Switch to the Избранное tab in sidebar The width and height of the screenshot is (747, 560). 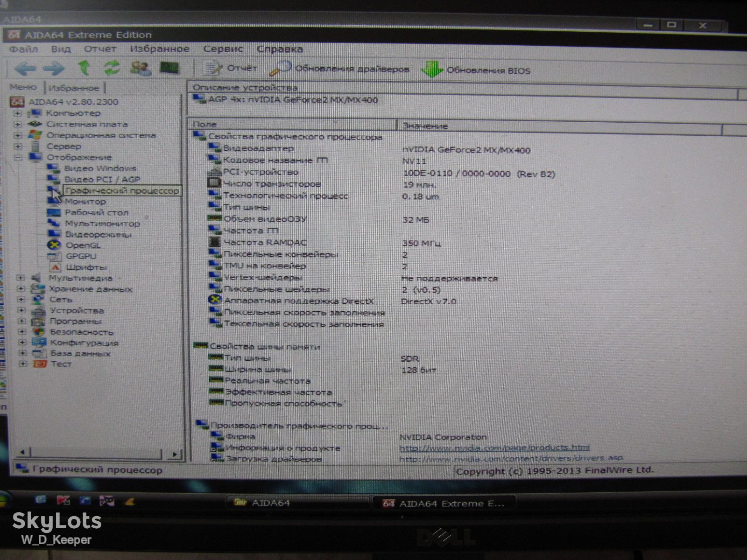point(74,88)
